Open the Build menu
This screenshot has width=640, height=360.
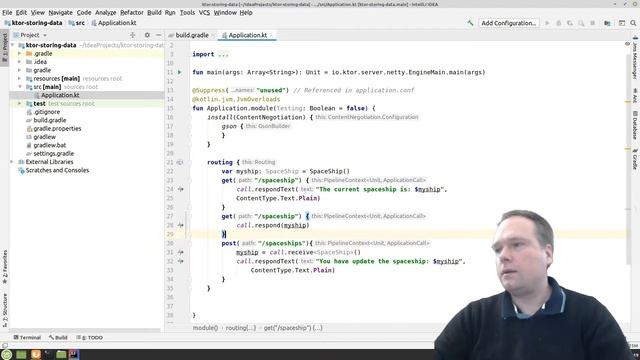coord(154,13)
